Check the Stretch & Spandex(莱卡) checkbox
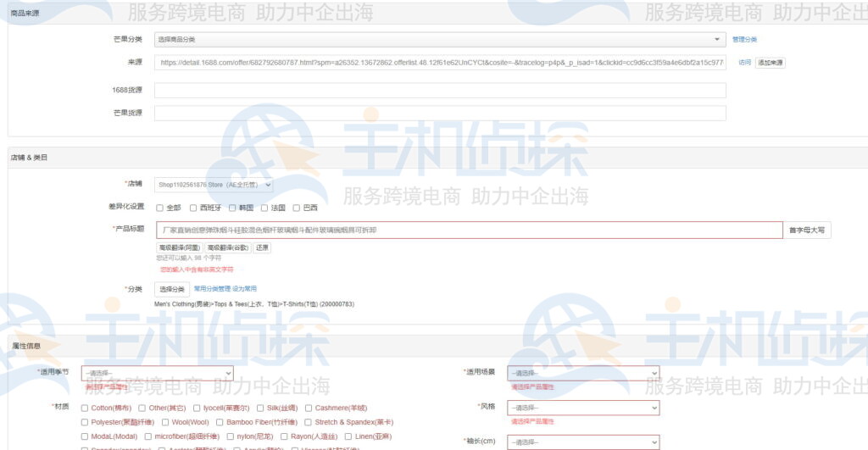The height and width of the screenshot is (450, 868). tap(309, 422)
